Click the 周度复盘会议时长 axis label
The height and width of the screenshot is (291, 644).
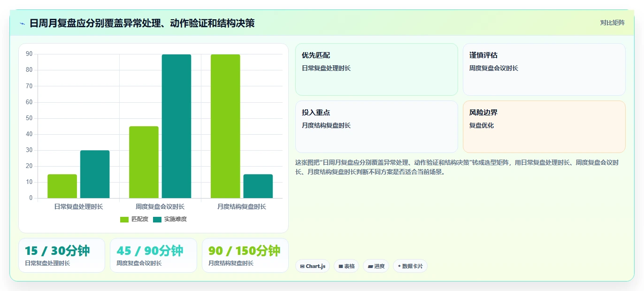pos(160,207)
